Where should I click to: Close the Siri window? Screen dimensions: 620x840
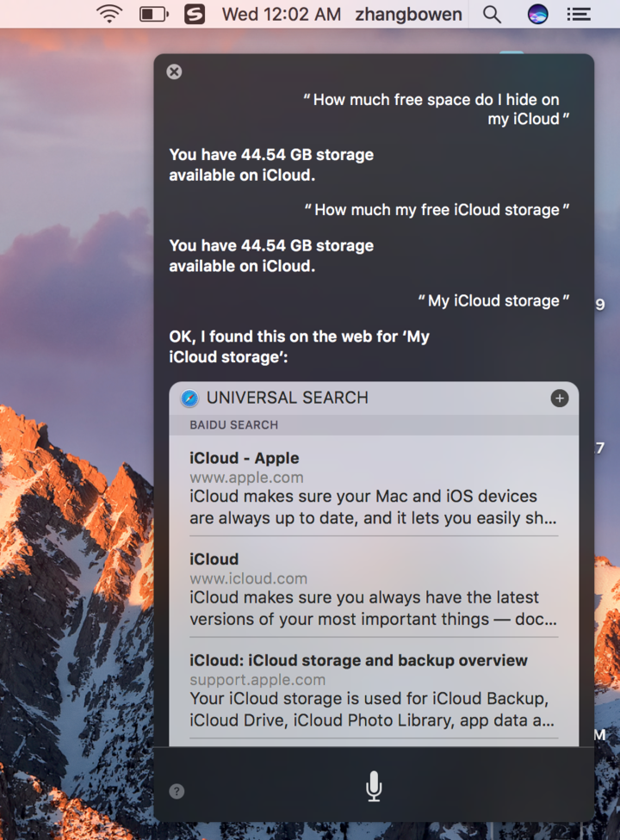[x=174, y=71]
